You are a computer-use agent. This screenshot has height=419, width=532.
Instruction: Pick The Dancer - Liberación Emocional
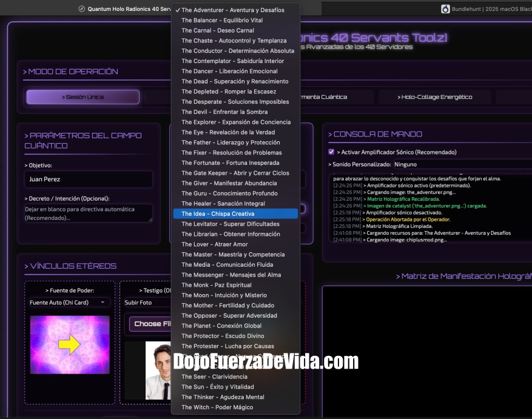235,71
